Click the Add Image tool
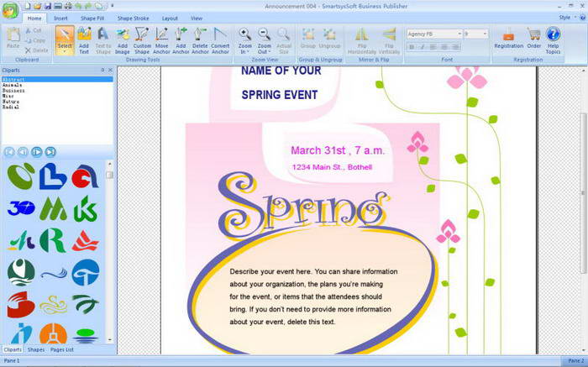Image resolution: width=588 pixels, height=367 pixels. coord(123,40)
